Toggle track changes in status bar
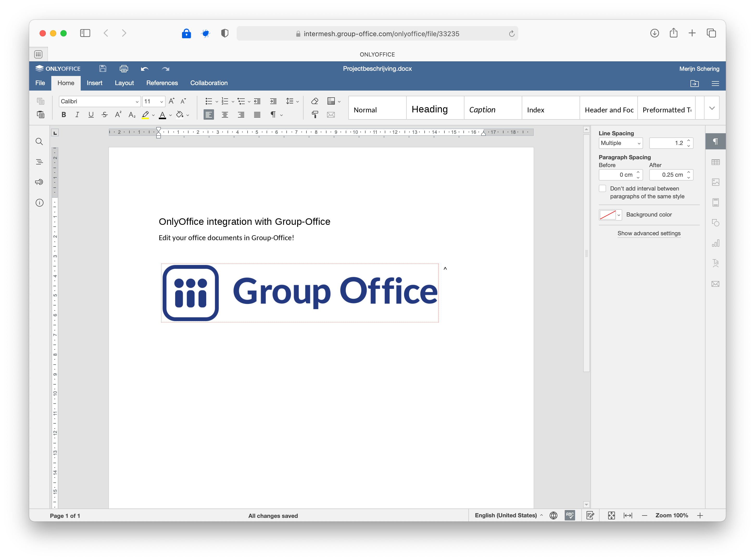 (x=590, y=515)
